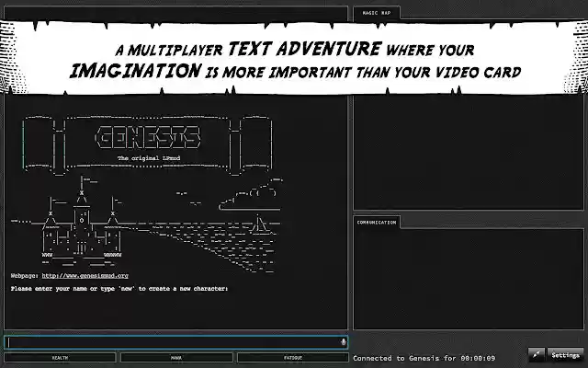Click the 'Connected to Genesis' status text
This screenshot has width=588, height=368.
pos(424,358)
